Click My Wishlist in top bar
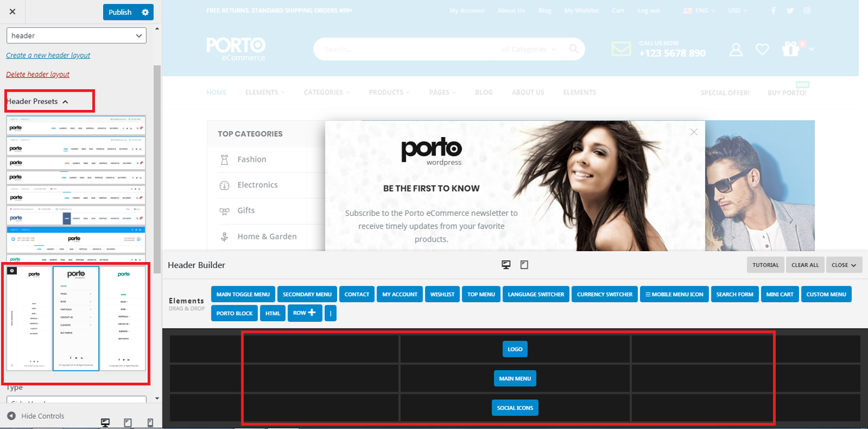 coord(582,10)
